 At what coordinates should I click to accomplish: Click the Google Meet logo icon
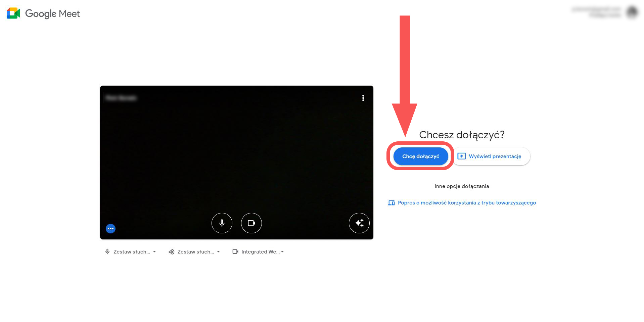point(13,13)
